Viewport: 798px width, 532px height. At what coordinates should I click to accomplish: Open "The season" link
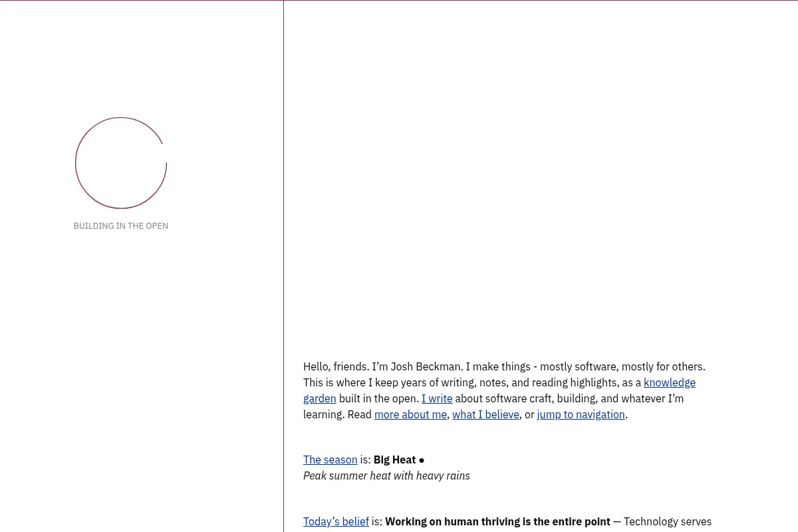pyautogui.click(x=331, y=460)
